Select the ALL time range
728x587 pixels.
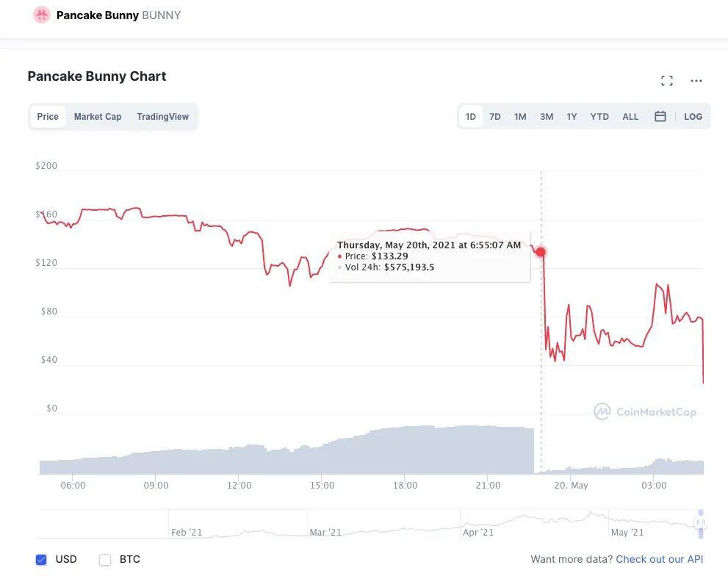coord(630,117)
